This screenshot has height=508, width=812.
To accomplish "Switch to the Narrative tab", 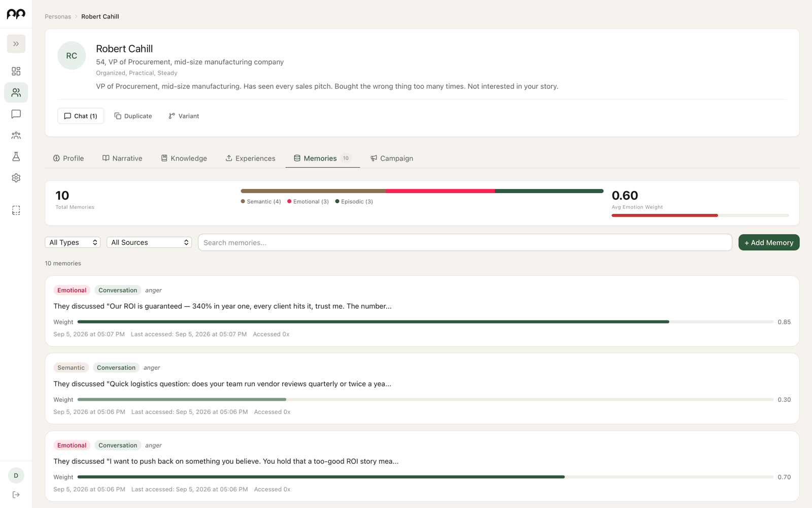I will (122, 158).
